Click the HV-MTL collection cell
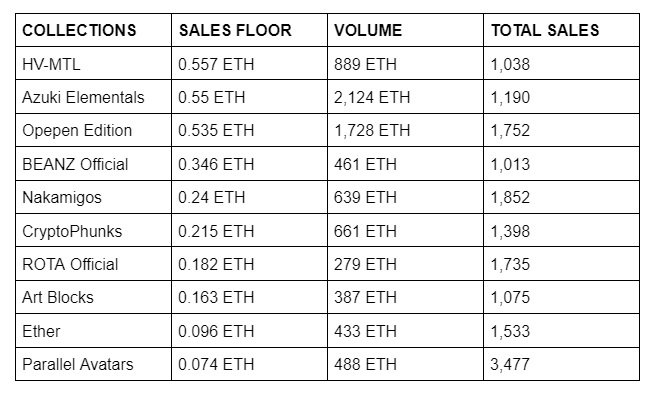 50,64
